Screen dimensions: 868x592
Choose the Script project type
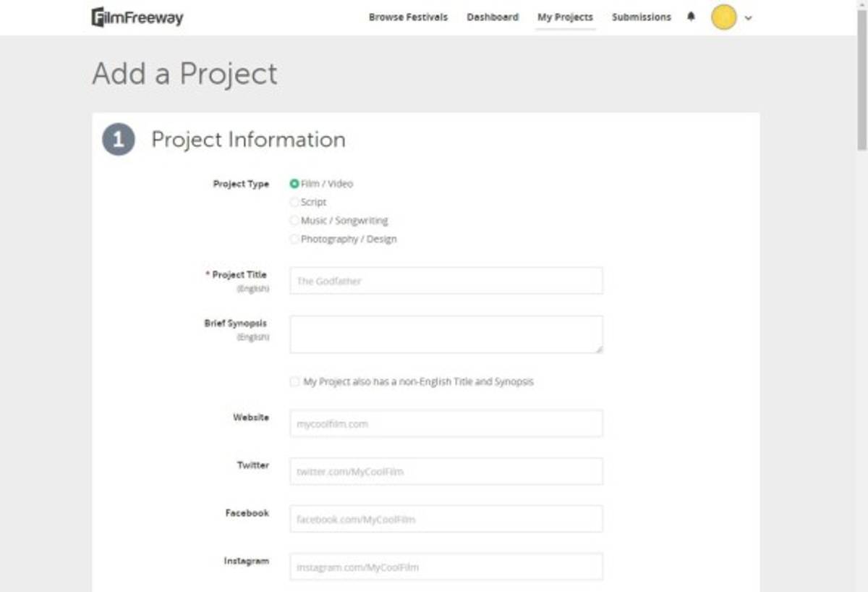[x=294, y=203]
